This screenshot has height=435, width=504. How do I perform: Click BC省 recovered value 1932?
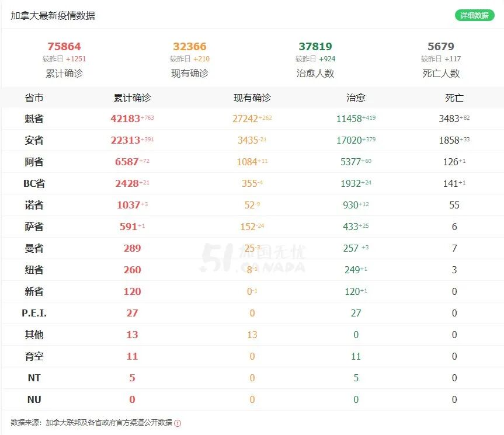coord(350,183)
